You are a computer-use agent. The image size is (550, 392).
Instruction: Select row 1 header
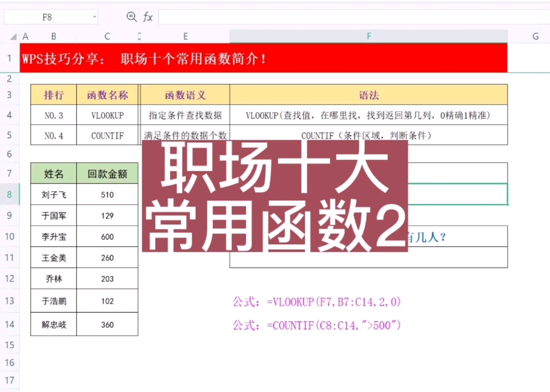pos(9,58)
